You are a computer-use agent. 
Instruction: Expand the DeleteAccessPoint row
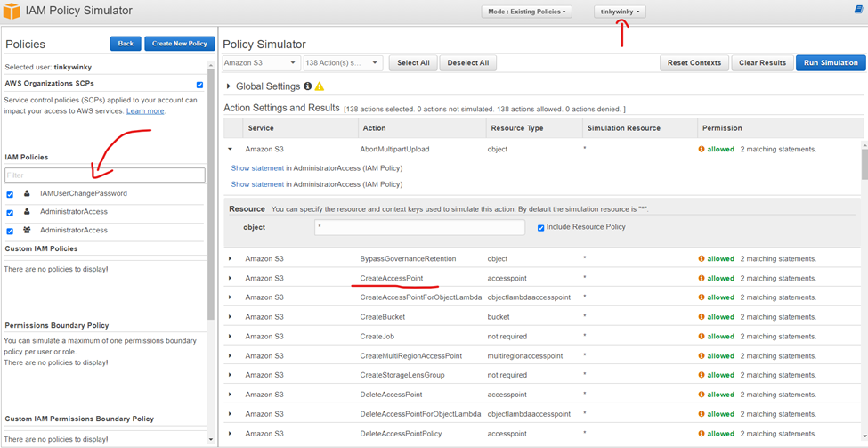pyautogui.click(x=231, y=395)
